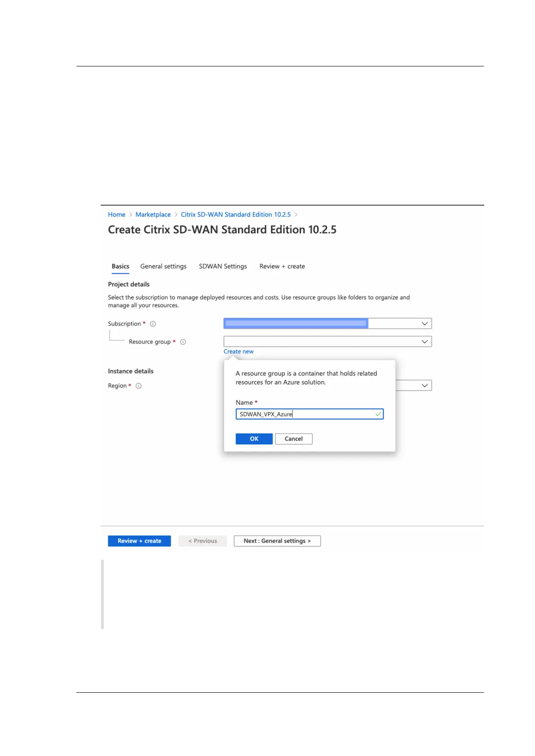Expand the Region dropdown arrow
This screenshot has width=535, height=756.
(424, 385)
